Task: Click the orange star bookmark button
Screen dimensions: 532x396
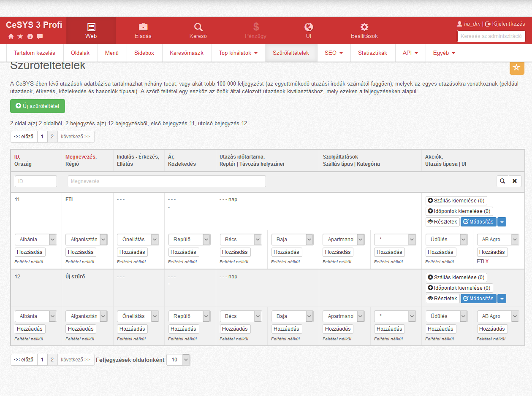Action: pos(517,67)
